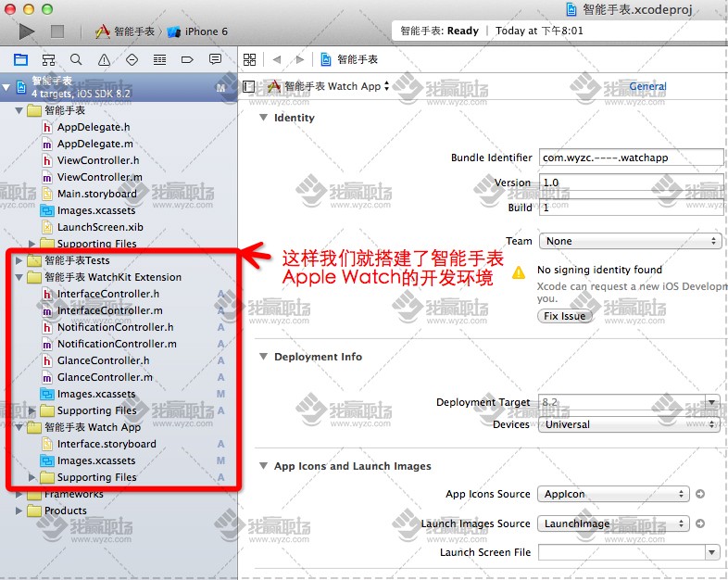
Task: Open the App Icons Source dropdown
Action: (x=613, y=494)
